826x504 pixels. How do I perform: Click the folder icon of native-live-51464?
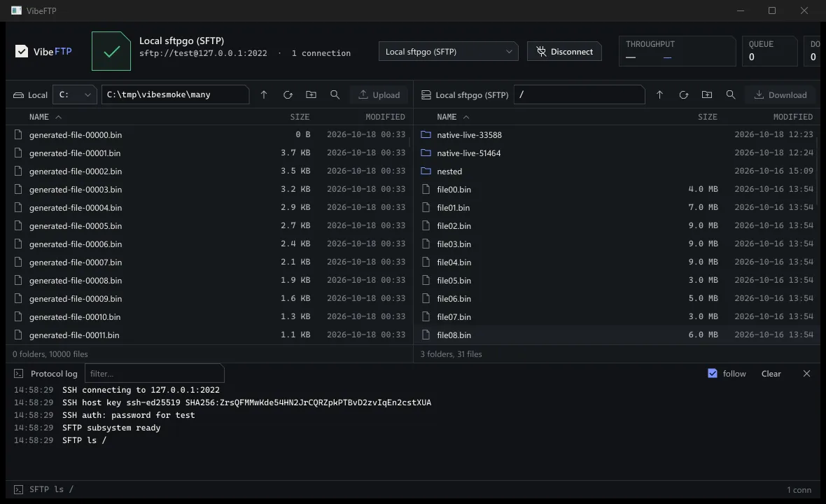(426, 153)
